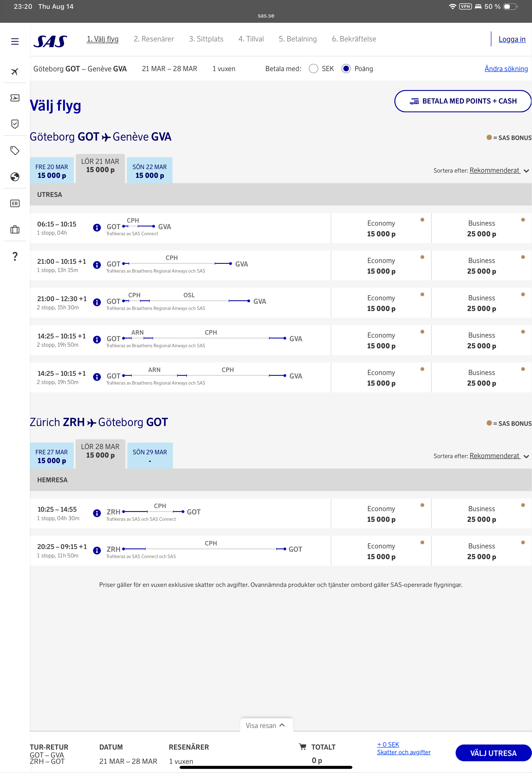Open the question mark help icon
This screenshot has height=773, width=532.
tap(15, 256)
